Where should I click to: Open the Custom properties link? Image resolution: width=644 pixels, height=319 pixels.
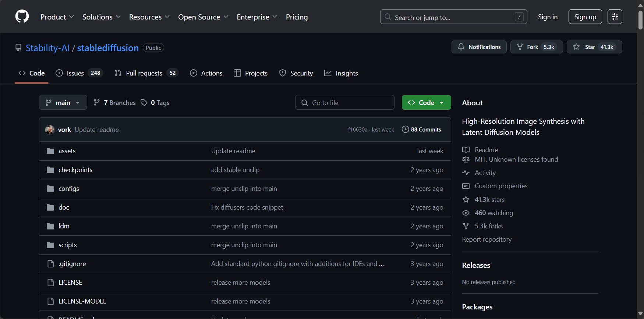495,186
